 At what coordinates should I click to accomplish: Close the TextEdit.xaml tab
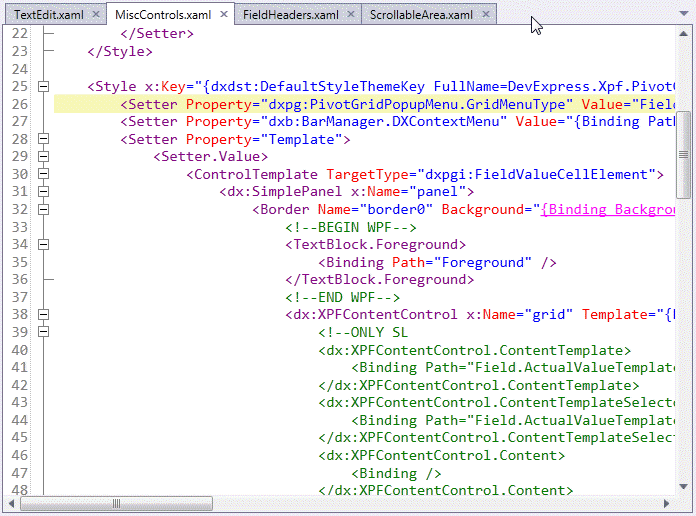tap(96, 14)
